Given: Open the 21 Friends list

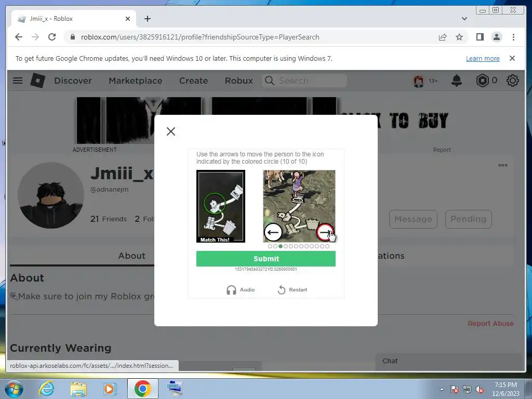Looking at the screenshot, I should click(108, 219).
